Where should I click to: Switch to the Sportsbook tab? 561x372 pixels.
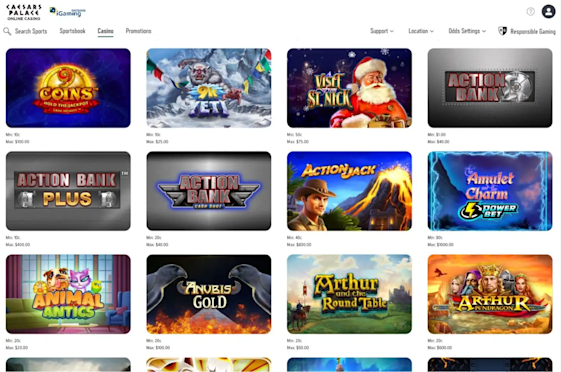[x=72, y=31]
